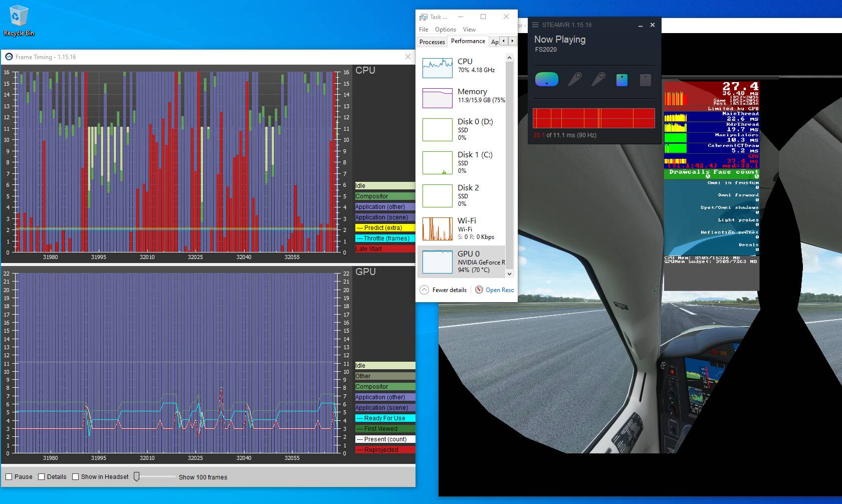Viewport: 842px width, 504px height.
Task: Click the 'Now Playing' heading in SteamVR
Action: click(560, 39)
